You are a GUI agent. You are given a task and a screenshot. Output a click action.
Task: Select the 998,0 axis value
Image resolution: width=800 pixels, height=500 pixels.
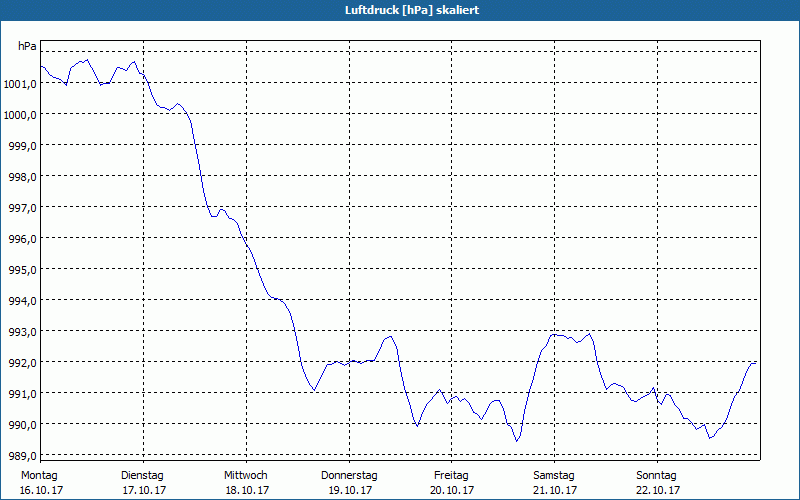(x=22, y=177)
